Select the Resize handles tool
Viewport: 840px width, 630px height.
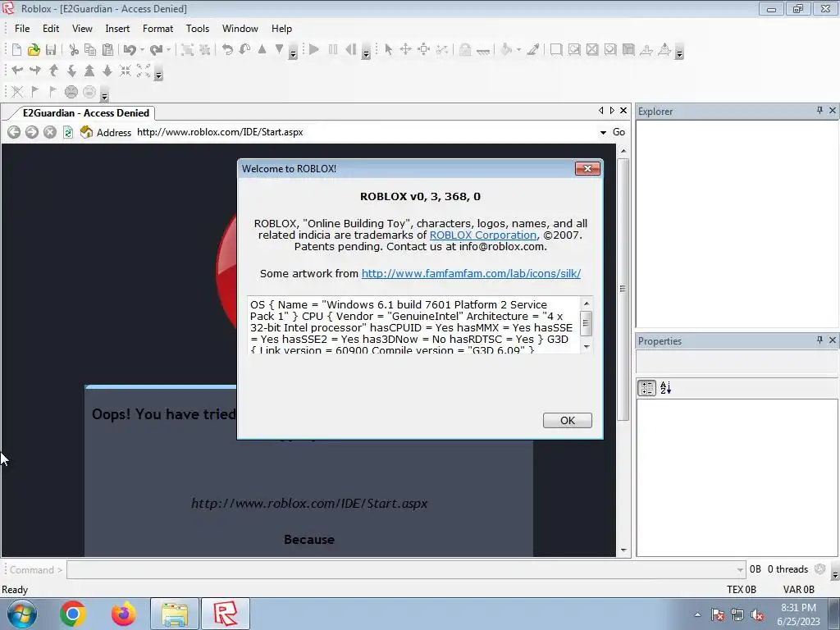(424, 50)
